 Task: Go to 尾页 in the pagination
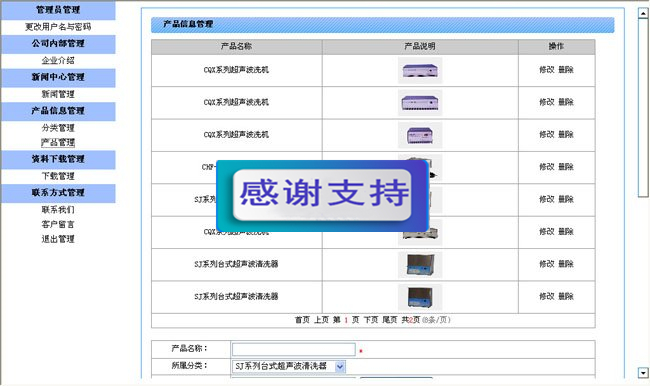click(x=390, y=320)
